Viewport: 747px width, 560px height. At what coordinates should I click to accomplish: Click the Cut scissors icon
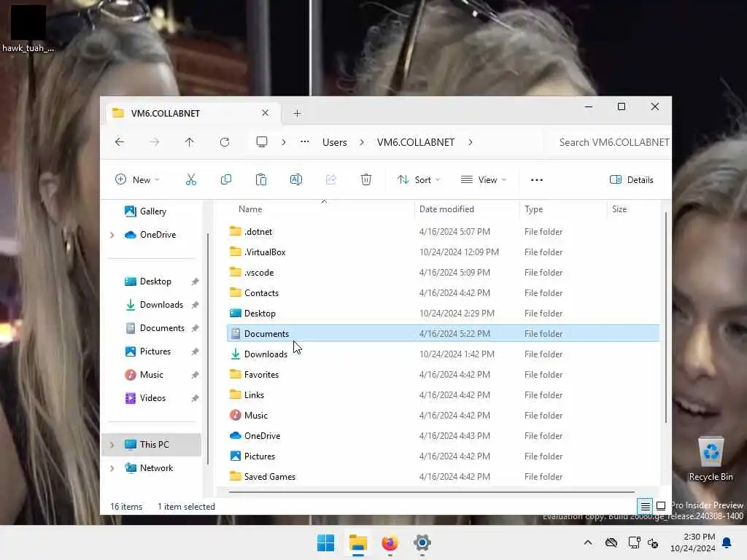pyautogui.click(x=190, y=179)
